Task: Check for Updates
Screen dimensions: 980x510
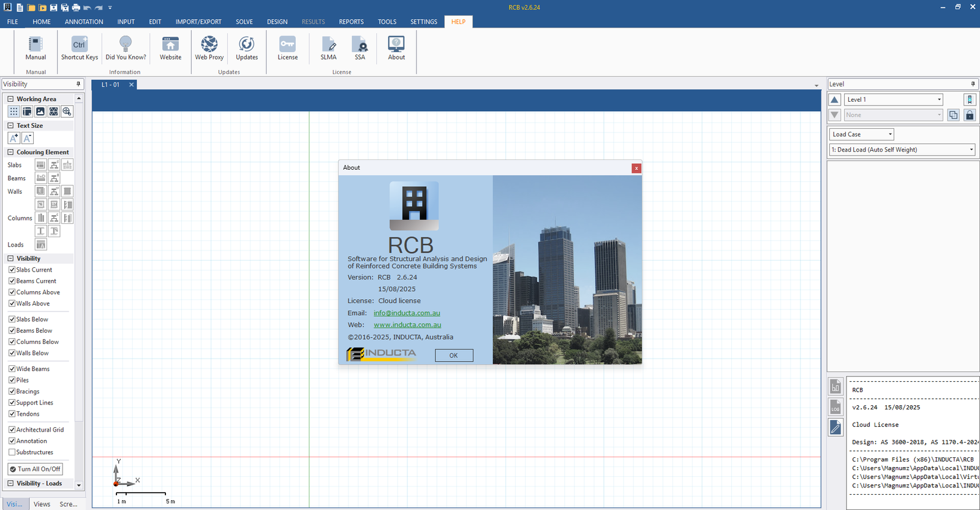Action: [x=247, y=48]
